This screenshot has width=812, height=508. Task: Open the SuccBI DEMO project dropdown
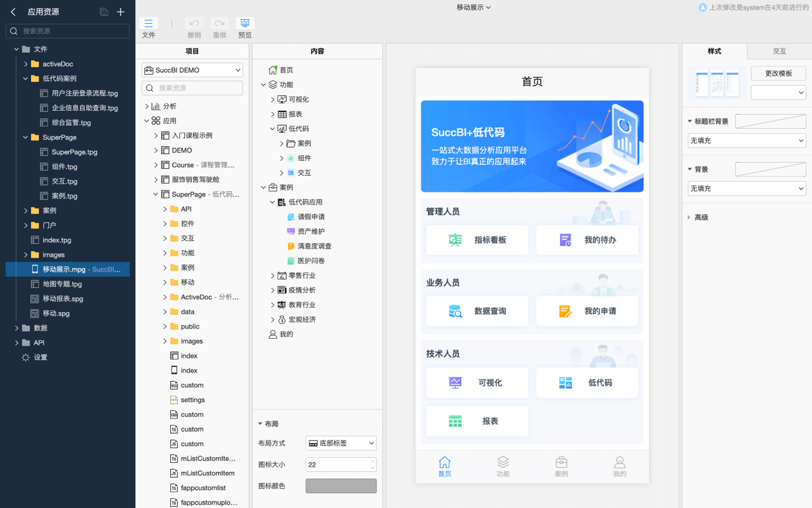point(192,70)
